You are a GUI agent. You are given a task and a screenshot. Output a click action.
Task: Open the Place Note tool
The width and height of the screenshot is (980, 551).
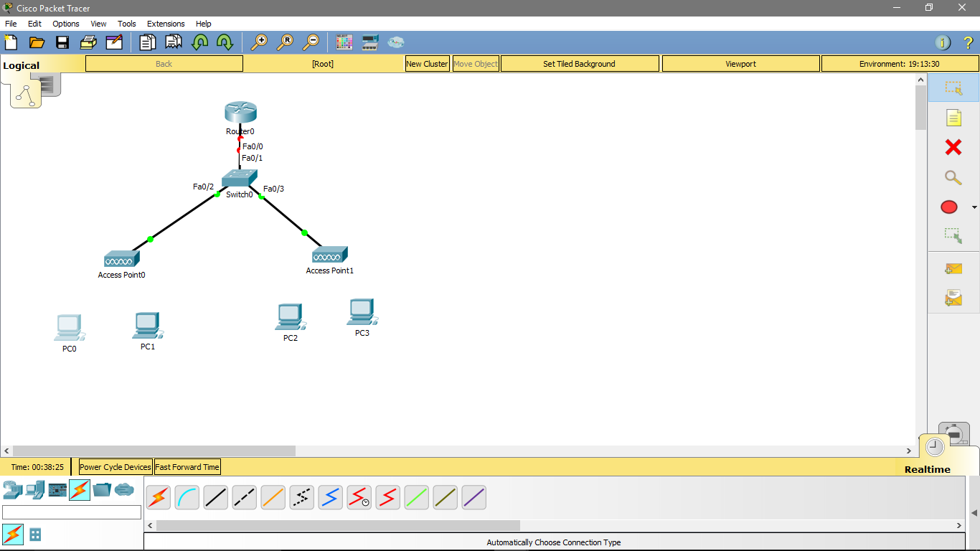(954, 118)
